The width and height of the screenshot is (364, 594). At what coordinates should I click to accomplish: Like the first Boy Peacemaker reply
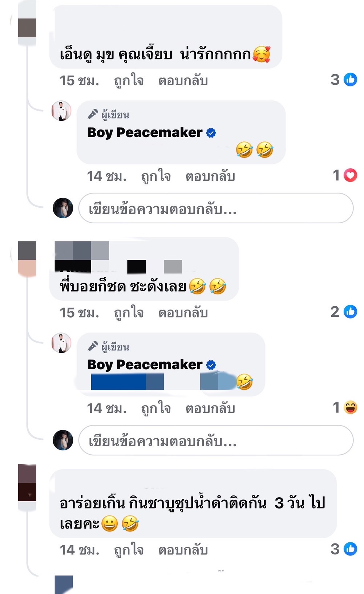point(156,176)
